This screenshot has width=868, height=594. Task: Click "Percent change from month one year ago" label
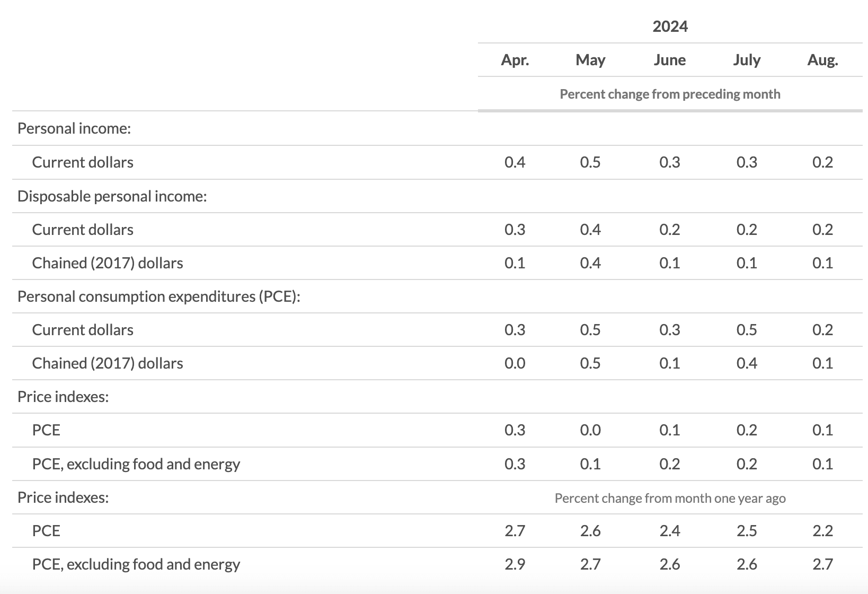(670, 499)
